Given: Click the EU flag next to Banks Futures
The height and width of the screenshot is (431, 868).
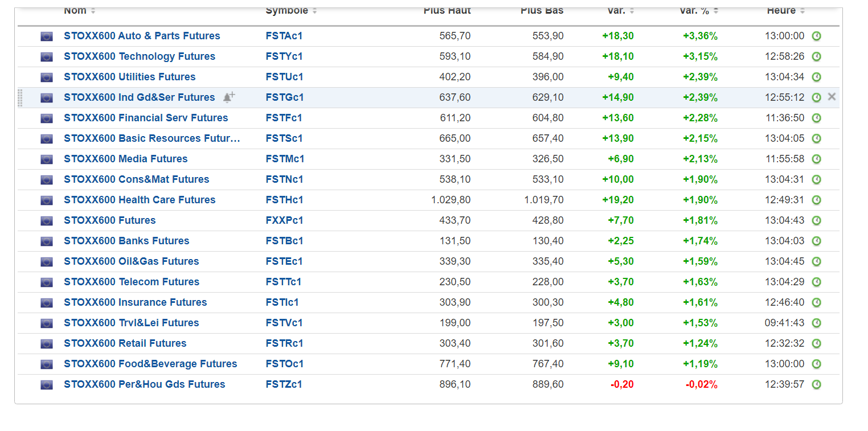Looking at the screenshot, I should [x=47, y=241].
